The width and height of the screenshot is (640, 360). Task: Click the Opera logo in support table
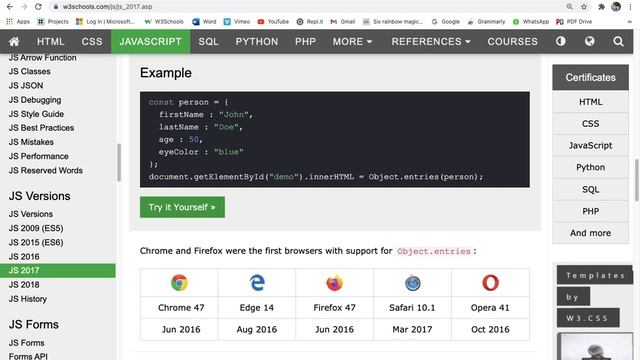(490, 282)
